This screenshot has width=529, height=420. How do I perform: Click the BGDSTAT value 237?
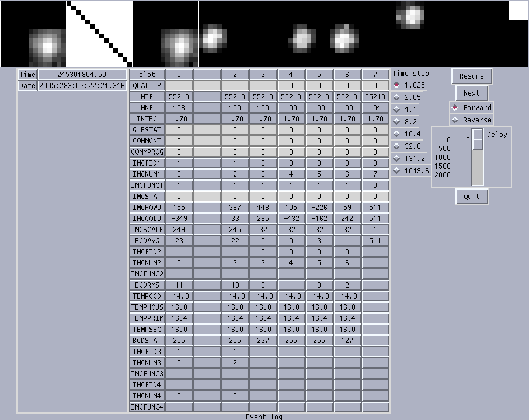263,341
